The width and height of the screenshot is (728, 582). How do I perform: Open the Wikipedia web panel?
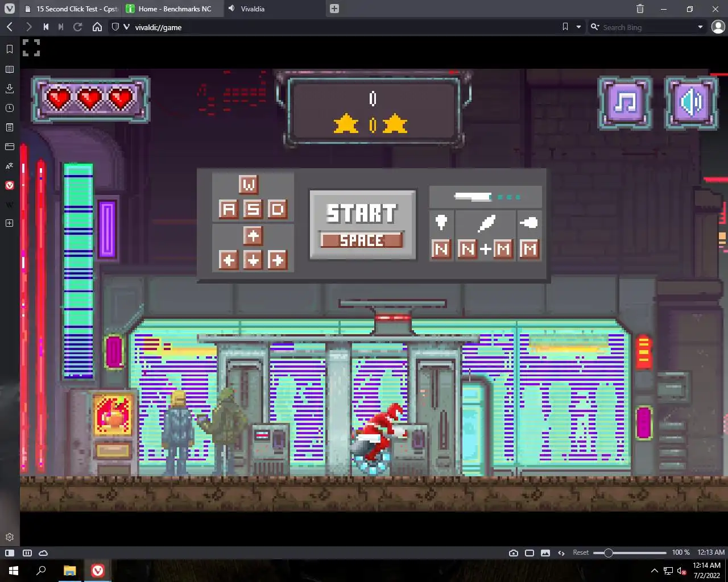(x=10, y=205)
